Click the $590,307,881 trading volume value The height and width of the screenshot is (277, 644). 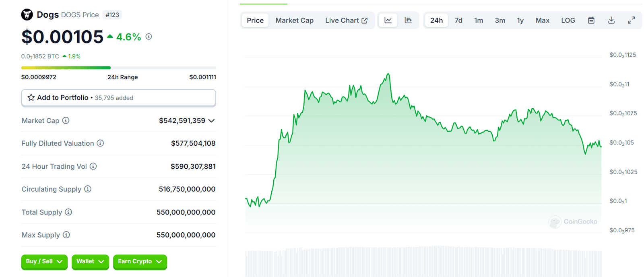(193, 166)
